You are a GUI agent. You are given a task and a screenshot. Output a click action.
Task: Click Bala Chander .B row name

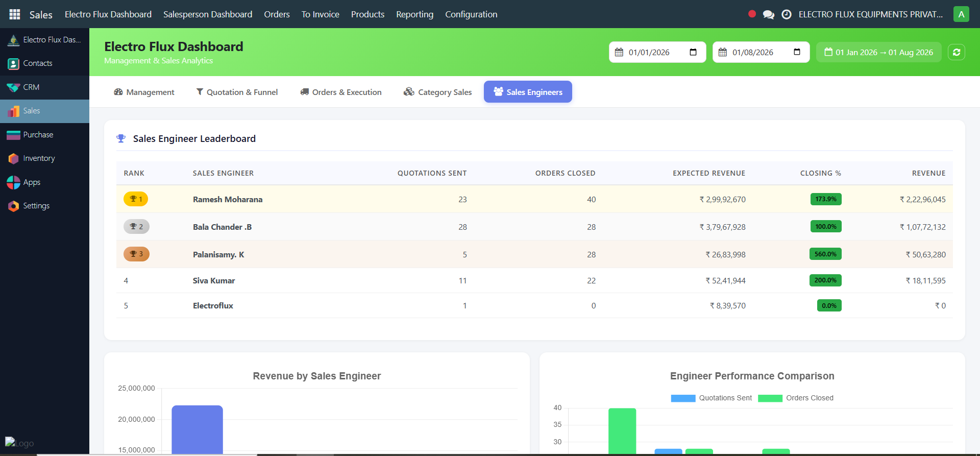coord(222,227)
